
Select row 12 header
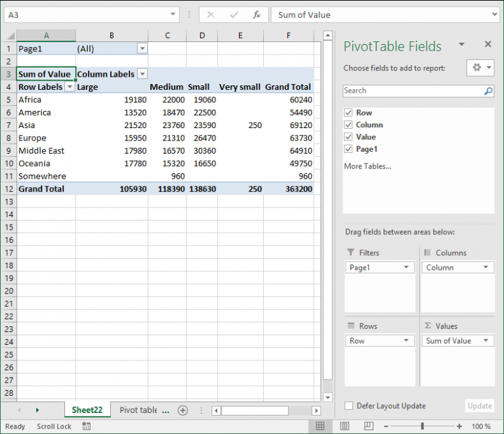[x=9, y=189]
